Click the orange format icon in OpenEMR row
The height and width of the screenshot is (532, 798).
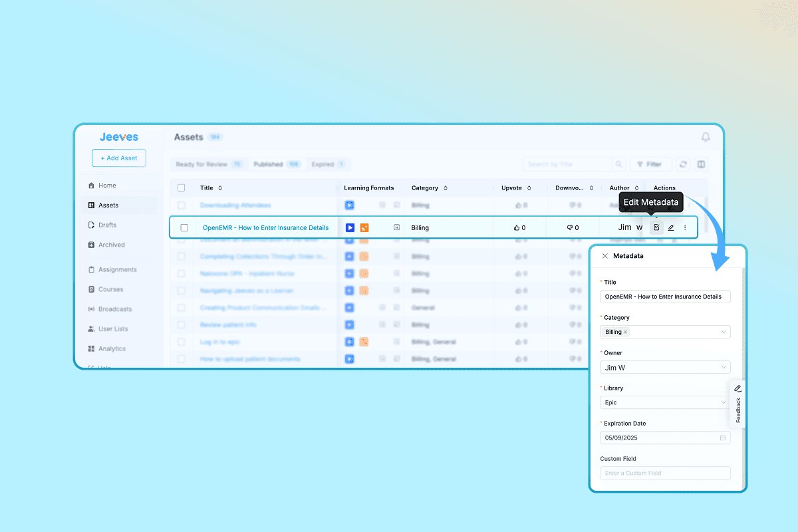pyautogui.click(x=364, y=227)
